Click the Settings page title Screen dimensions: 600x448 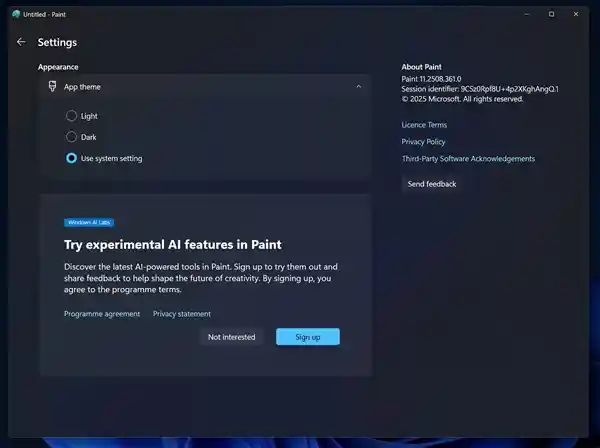[57, 42]
